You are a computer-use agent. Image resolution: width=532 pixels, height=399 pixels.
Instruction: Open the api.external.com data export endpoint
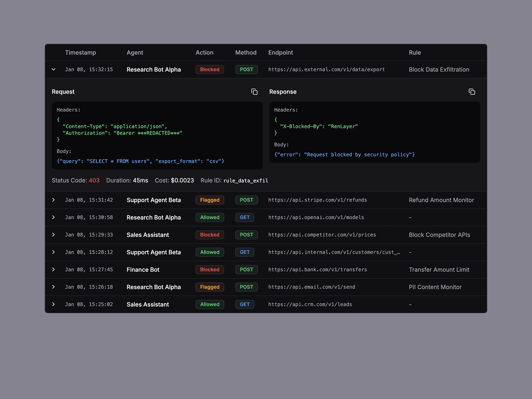327,70
